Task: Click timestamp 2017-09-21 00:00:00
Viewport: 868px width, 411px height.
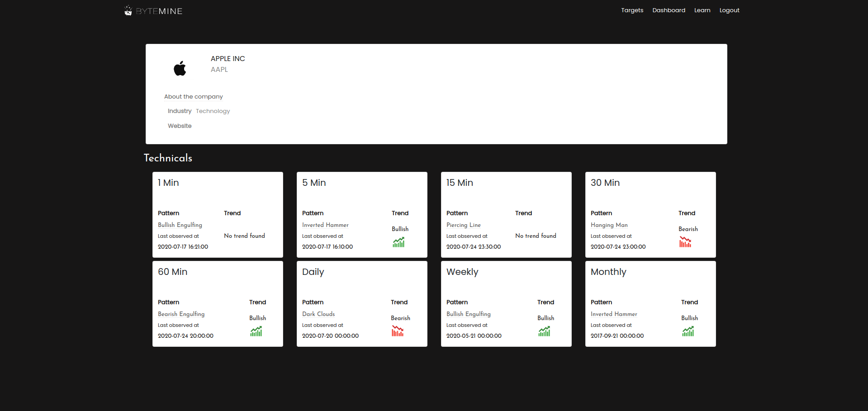Action: click(x=617, y=336)
